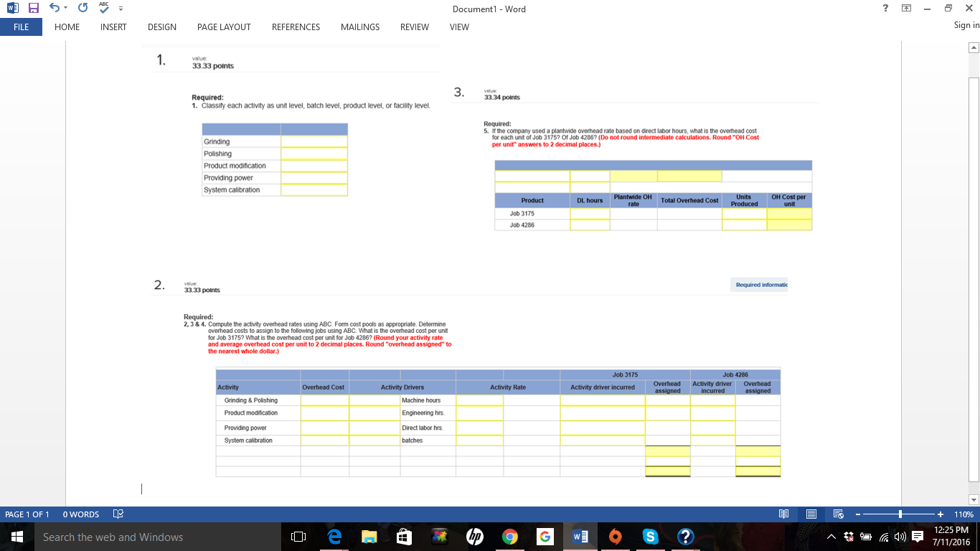Open zoom dialog via 110% level

point(964,514)
